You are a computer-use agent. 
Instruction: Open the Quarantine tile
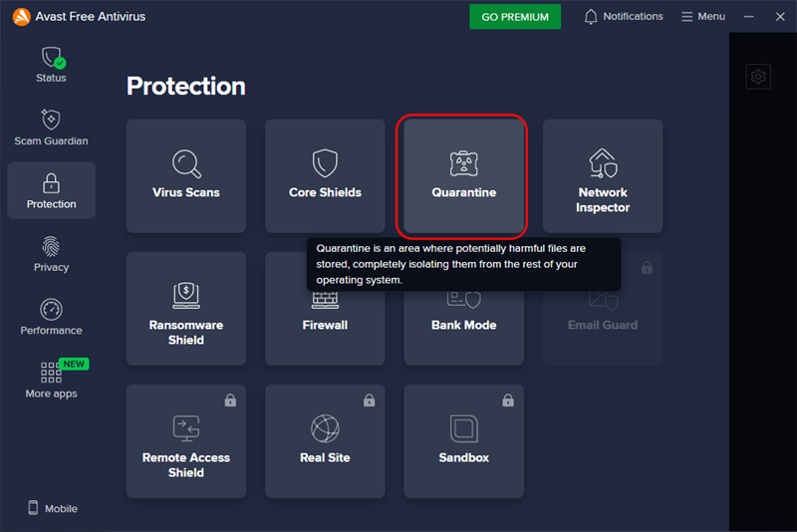[x=463, y=175]
